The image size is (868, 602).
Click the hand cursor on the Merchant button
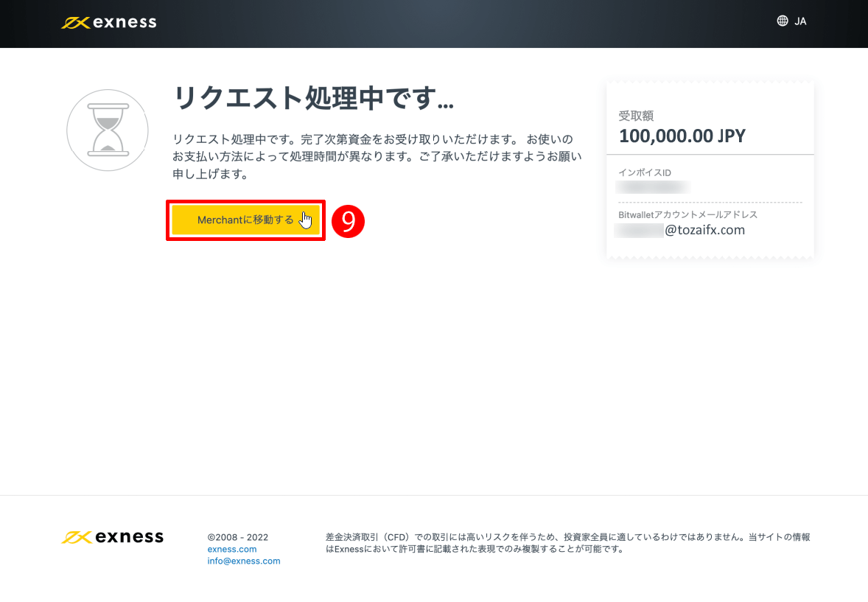304,220
